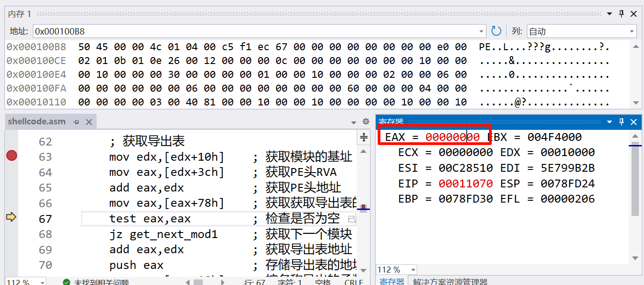Image resolution: width=644 pixels, height=285 pixels.
Task: Pin the shellcode.asm tab
Action: pos(76,122)
